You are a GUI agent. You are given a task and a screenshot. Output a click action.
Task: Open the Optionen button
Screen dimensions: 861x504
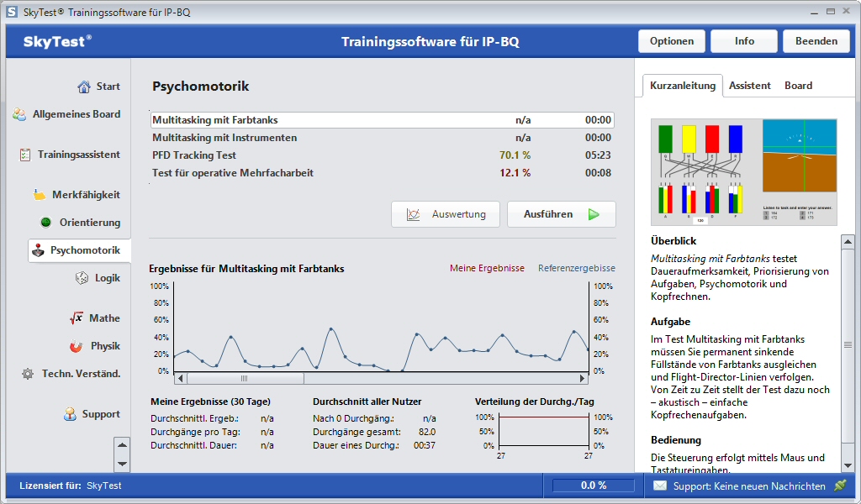(672, 41)
